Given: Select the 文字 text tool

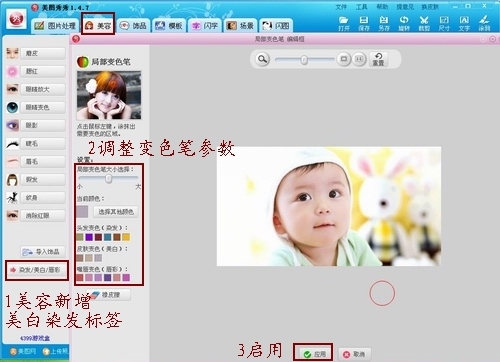Looking at the screenshot, I should point(464,24).
